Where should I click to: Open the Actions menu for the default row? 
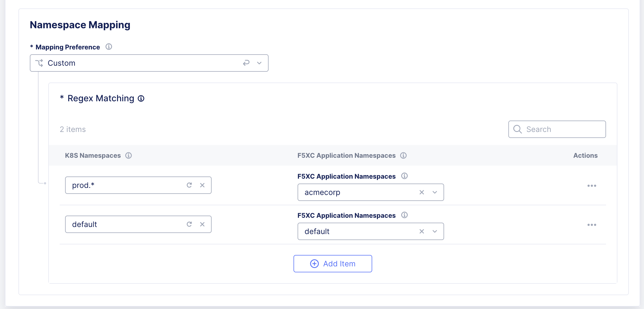click(592, 225)
